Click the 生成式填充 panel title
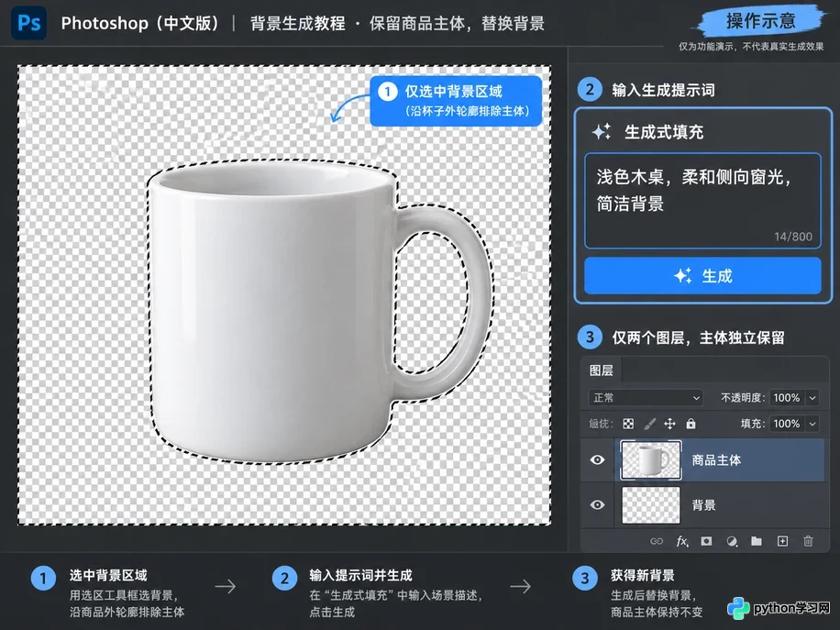840x630 pixels. pyautogui.click(x=664, y=132)
